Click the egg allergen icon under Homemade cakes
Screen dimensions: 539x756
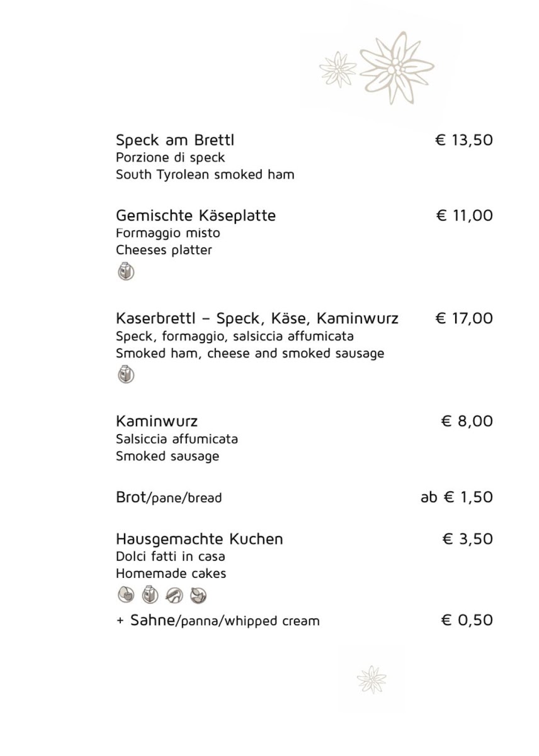126,594
